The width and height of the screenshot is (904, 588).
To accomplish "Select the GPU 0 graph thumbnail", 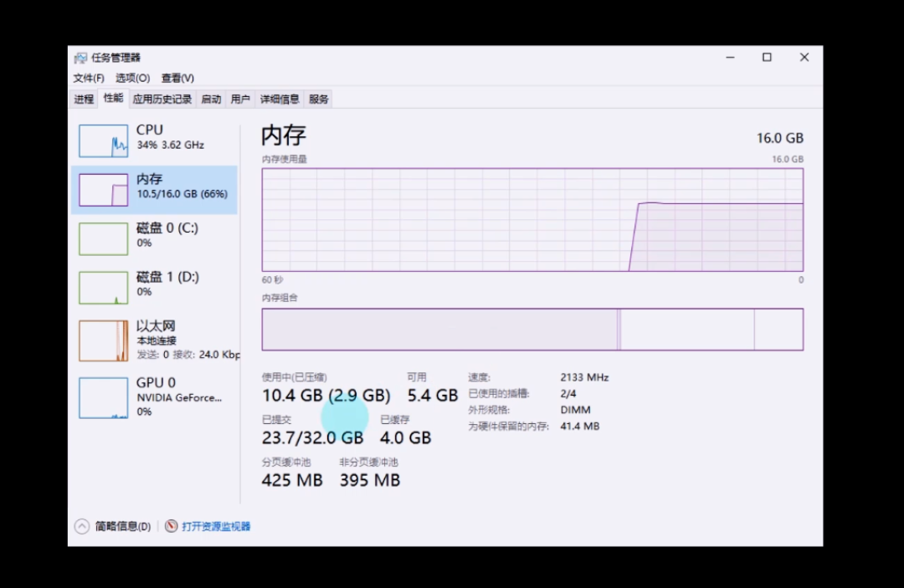I will tap(104, 397).
